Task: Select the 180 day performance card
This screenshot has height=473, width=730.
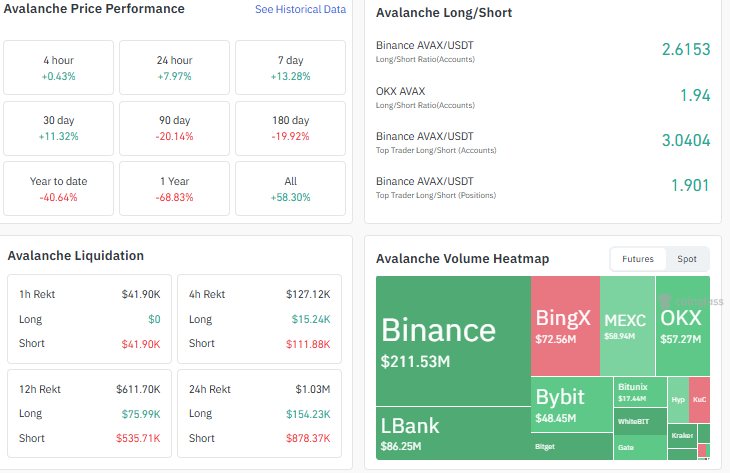Action: point(291,128)
